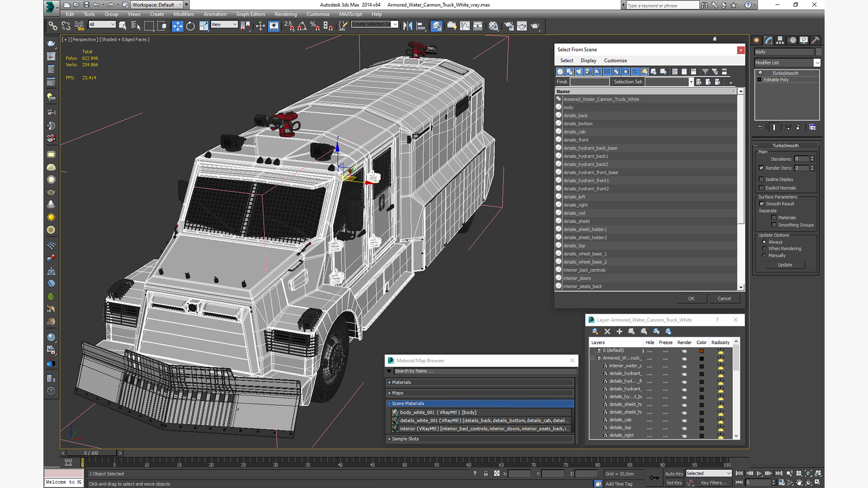Expand the Maps group in Material Browser
Screen dimensions: 868x488
pos(389,393)
